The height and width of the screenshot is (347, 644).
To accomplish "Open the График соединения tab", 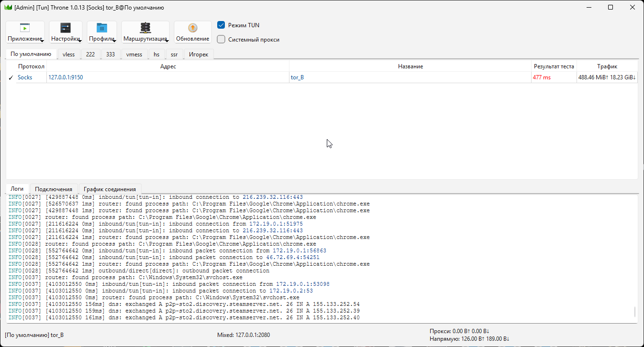I will pyautogui.click(x=110, y=189).
